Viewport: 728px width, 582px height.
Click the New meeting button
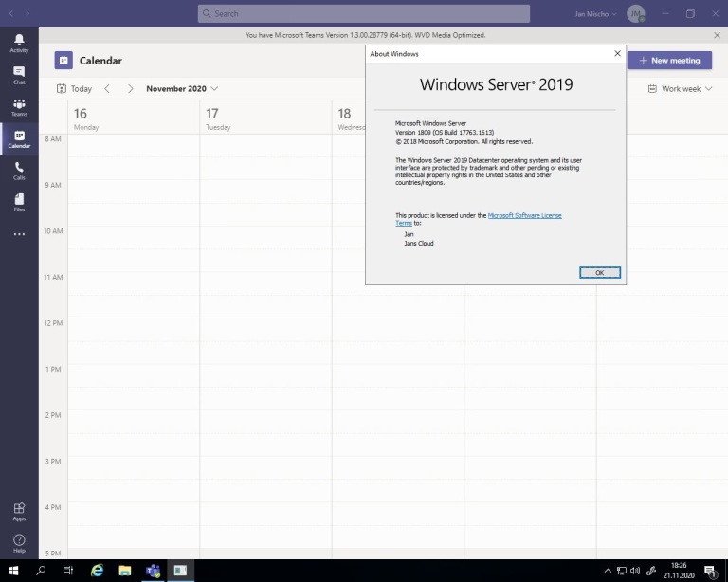[x=669, y=61]
